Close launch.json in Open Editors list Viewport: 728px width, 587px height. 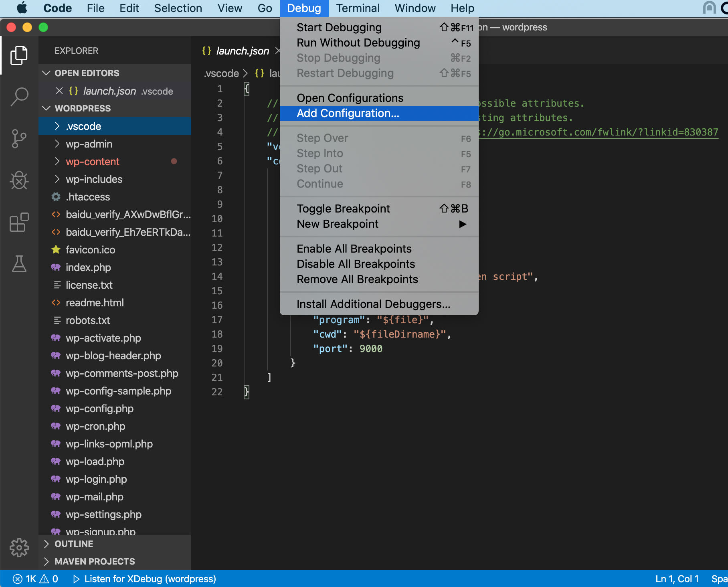coord(59,91)
